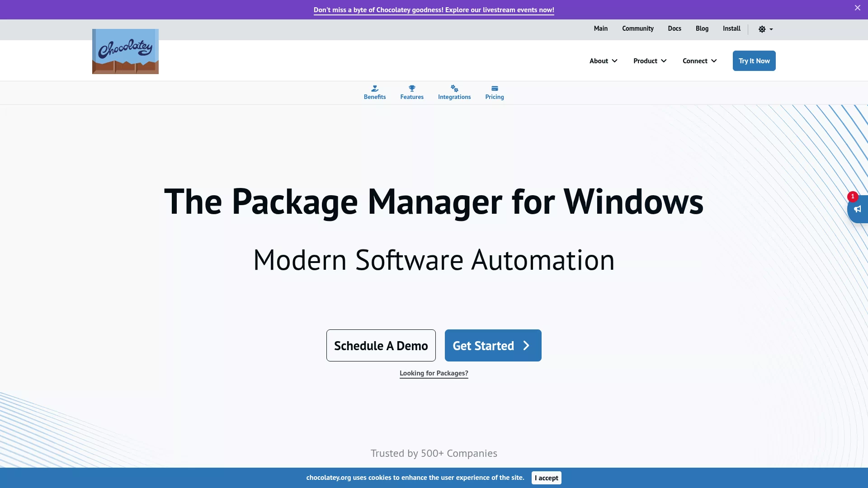
Task: Expand the About dropdown menu
Action: (603, 61)
